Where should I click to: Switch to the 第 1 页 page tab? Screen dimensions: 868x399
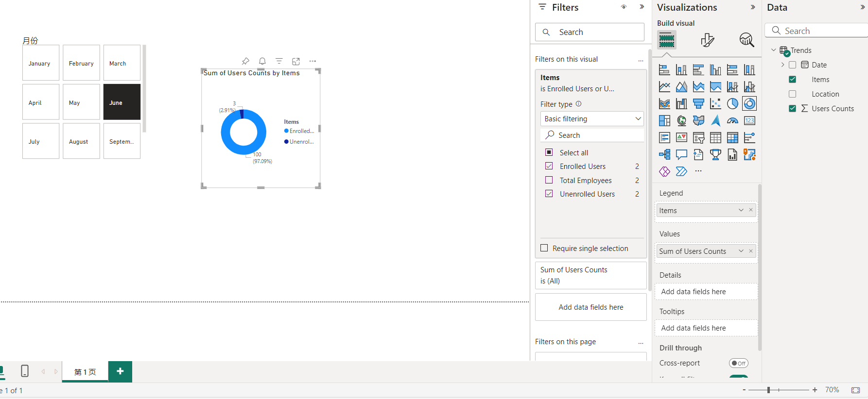coord(85,372)
